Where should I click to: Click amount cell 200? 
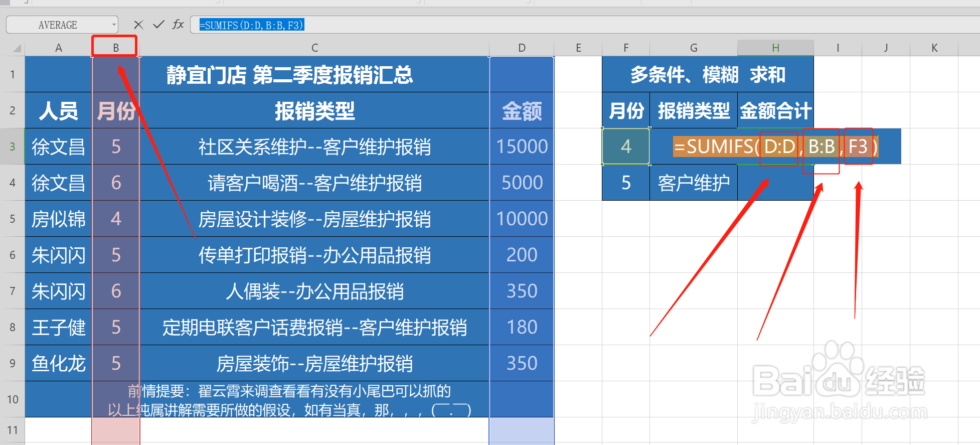(x=522, y=255)
